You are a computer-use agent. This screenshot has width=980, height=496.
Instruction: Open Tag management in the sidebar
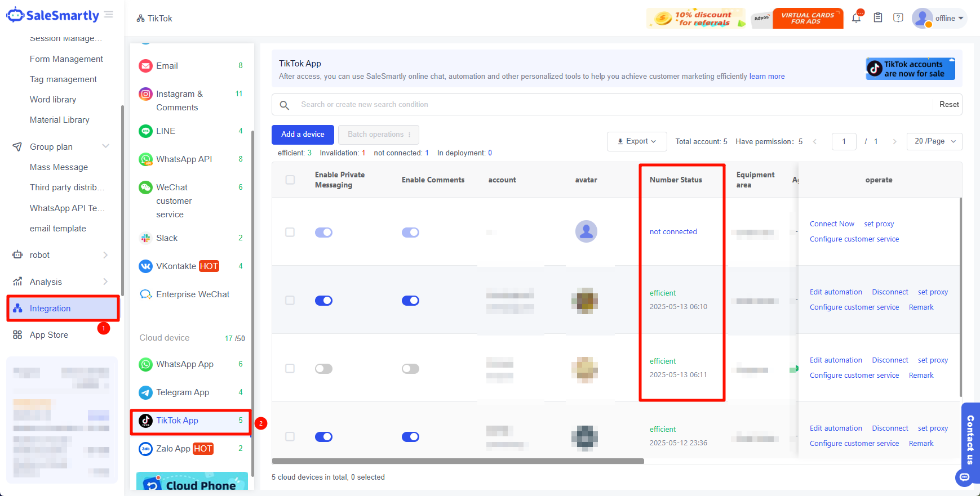tap(63, 79)
